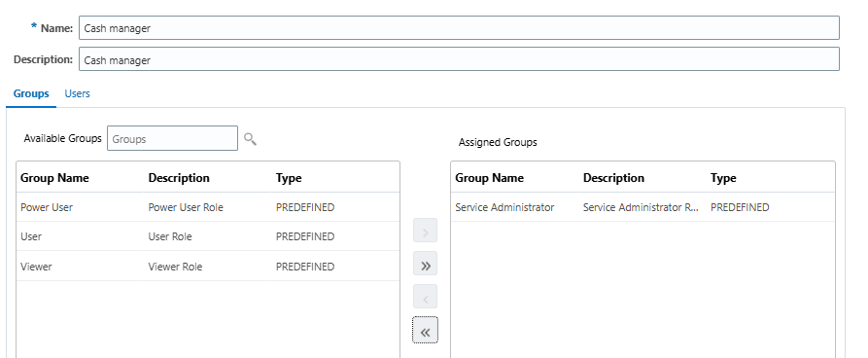This screenshot has width=868, height=358.
Task: Focus the Name field containing Cash manager
Action: tap(459, 27)
